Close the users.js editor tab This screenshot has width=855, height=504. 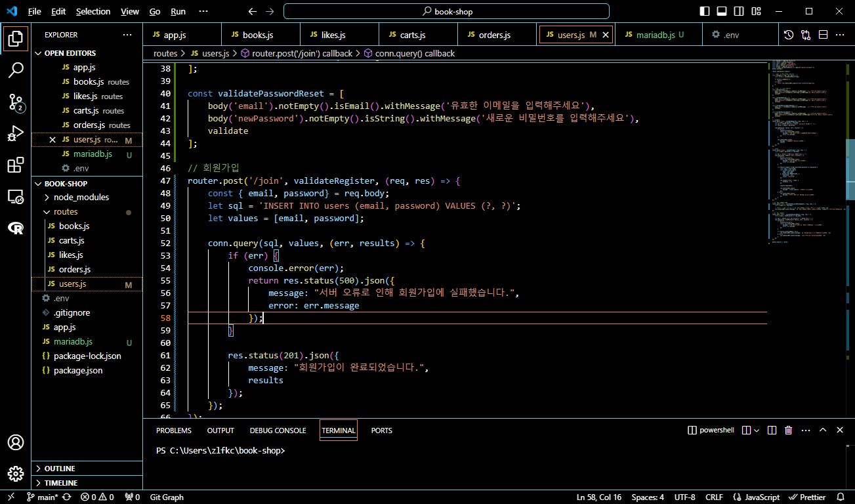tap(606, 35)
